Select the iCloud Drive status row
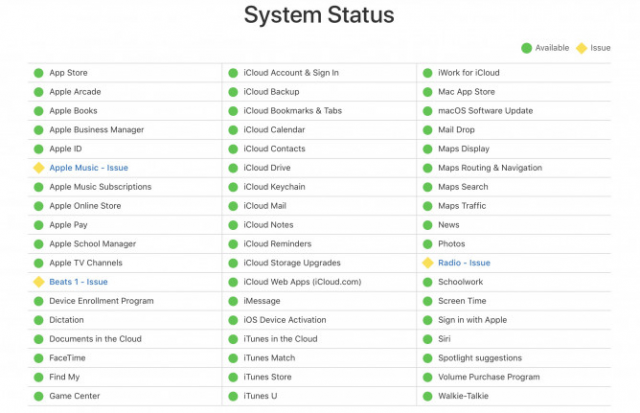640x413 pixels. click(x=319, y=168)
